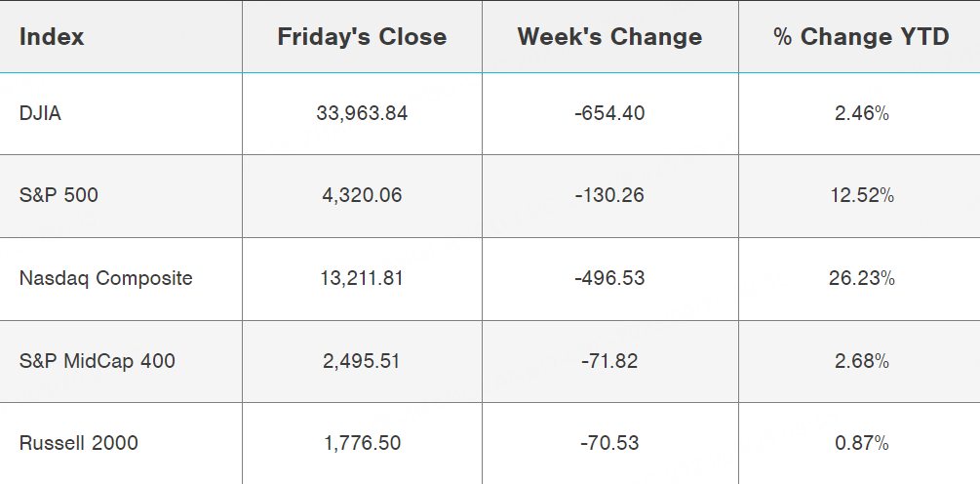Click S&P 500 close value 4,320.06
980x484 pixels.
(x=362, y=195)
